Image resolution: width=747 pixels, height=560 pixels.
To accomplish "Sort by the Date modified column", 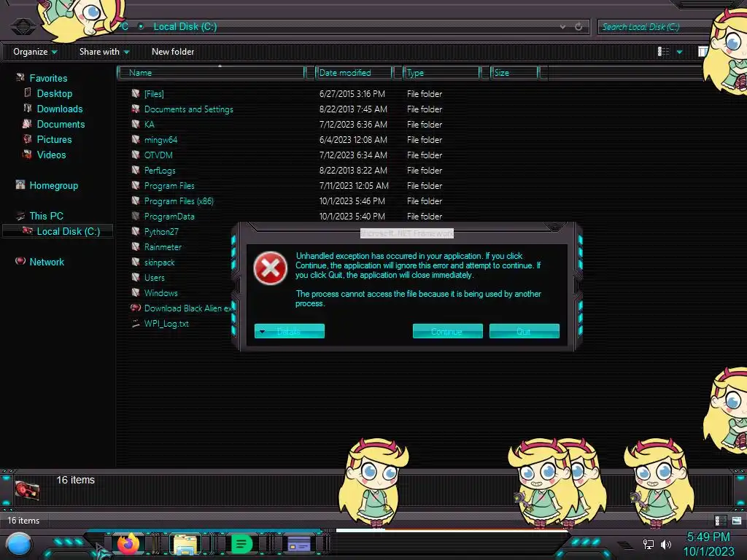I will 353,73.
